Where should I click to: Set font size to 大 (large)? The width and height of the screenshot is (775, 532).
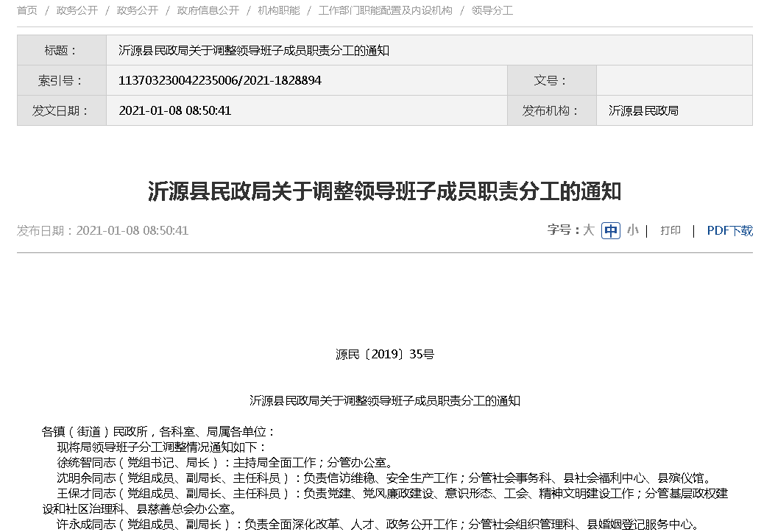[x=588, y=230]
